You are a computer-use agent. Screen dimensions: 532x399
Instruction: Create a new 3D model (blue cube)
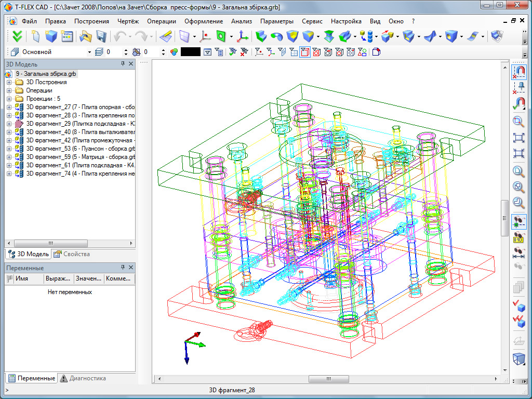click(51, 36)
